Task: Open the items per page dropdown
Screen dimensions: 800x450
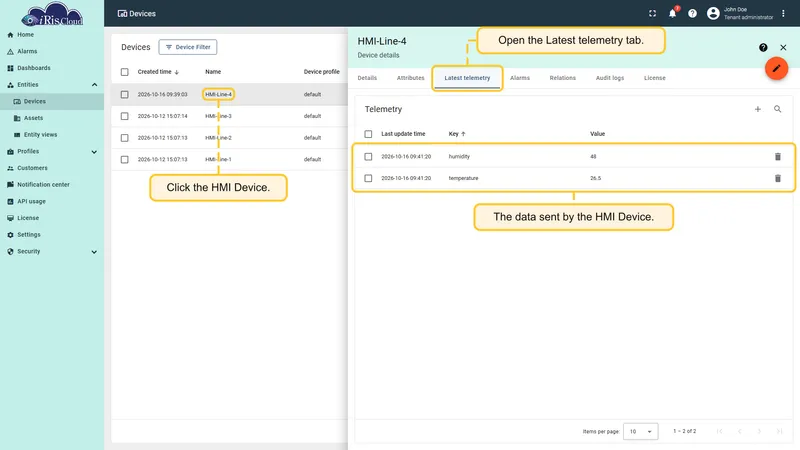Action: point(640,431)
